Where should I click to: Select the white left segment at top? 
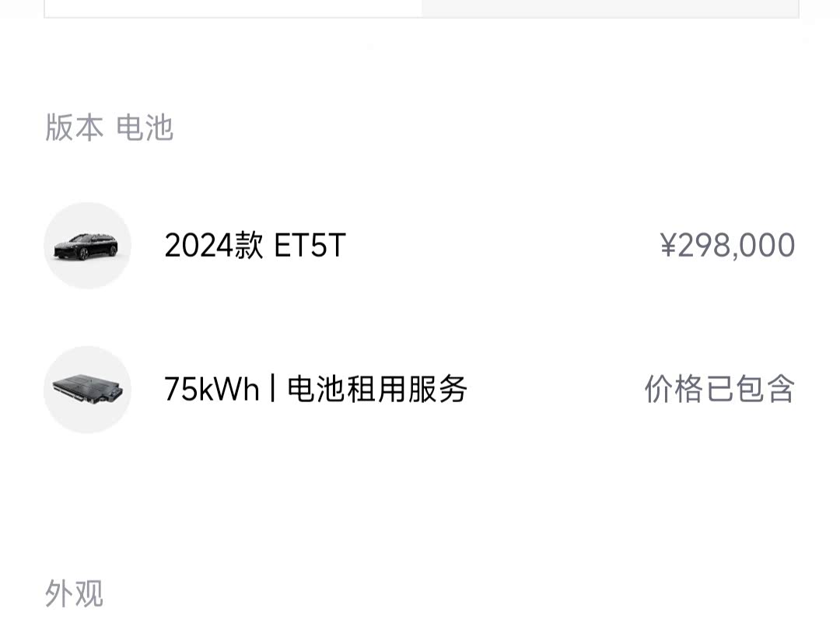coord(233,9)
